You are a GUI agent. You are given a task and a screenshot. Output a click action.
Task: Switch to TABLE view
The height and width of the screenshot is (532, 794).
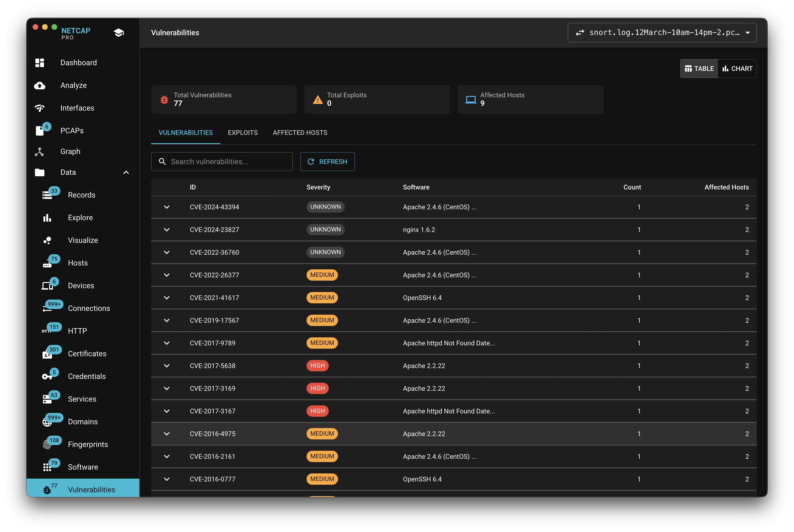click(x=699, y=69)
